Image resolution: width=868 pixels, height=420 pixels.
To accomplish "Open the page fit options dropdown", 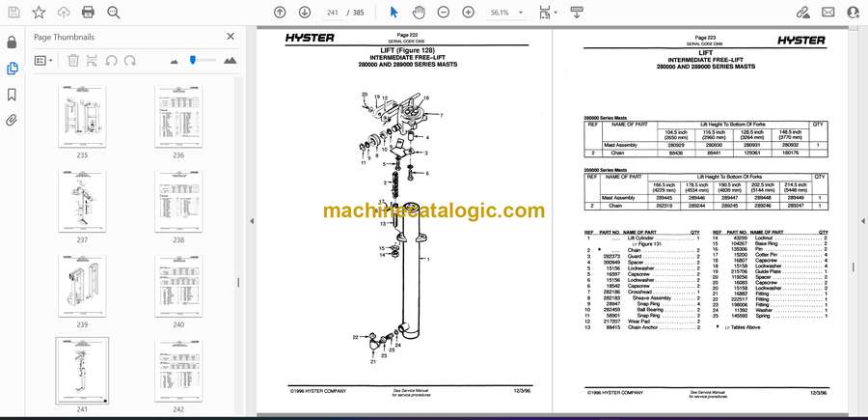I will [548, 13].
